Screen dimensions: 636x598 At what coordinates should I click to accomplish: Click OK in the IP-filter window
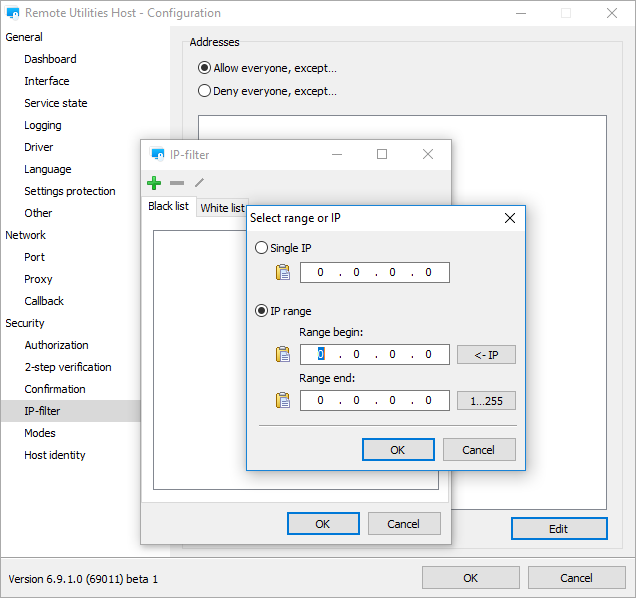click(323, 524)
